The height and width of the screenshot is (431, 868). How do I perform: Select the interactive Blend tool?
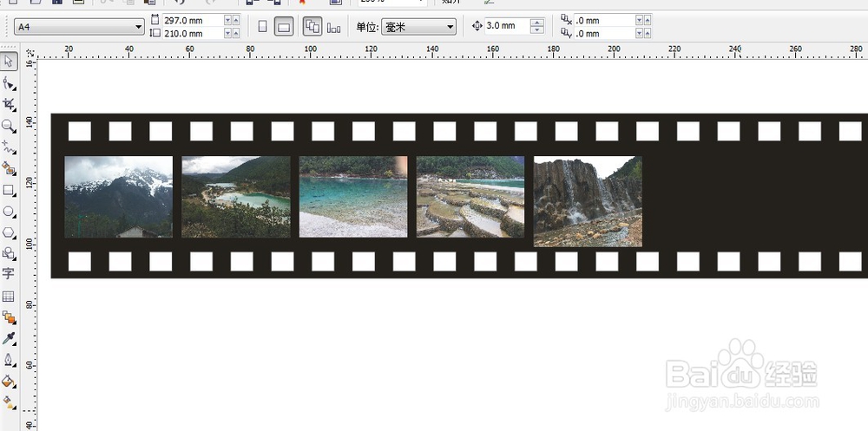click(9, 317)
